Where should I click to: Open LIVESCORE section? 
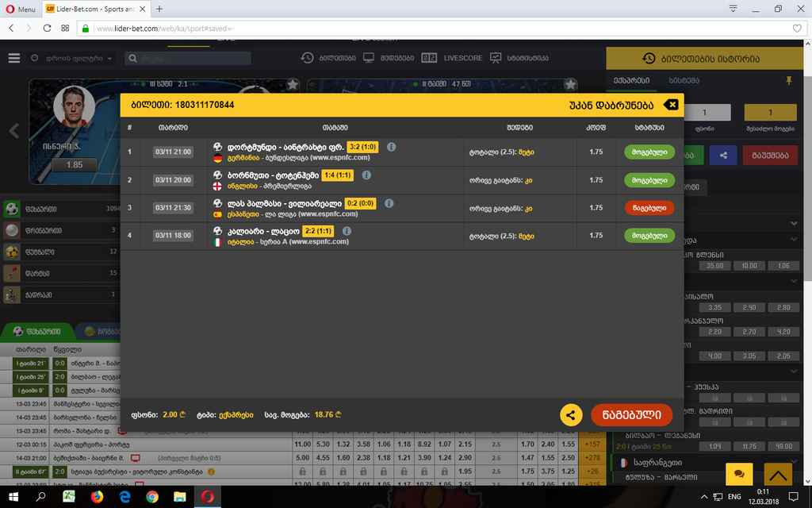coord(452,58)
